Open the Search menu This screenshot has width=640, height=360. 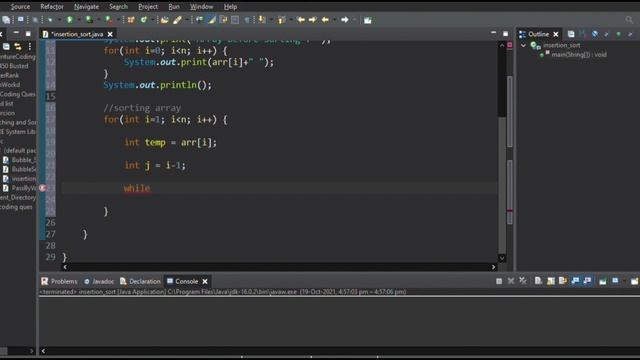coord(118,7)
